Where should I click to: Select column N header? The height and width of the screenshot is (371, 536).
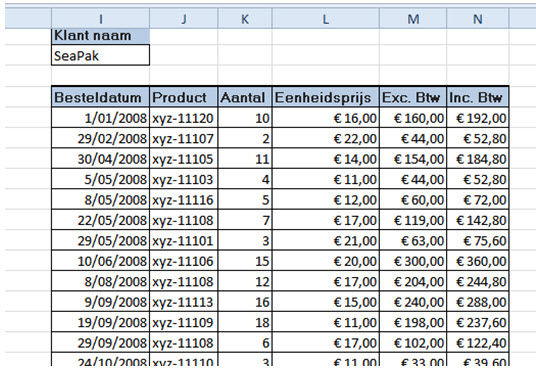[478, 19]
